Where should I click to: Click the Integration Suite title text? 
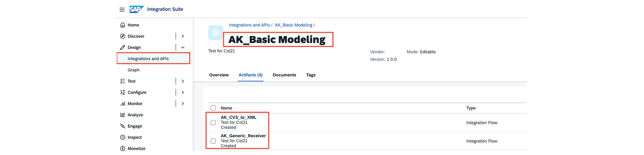(x=165, y=9)
